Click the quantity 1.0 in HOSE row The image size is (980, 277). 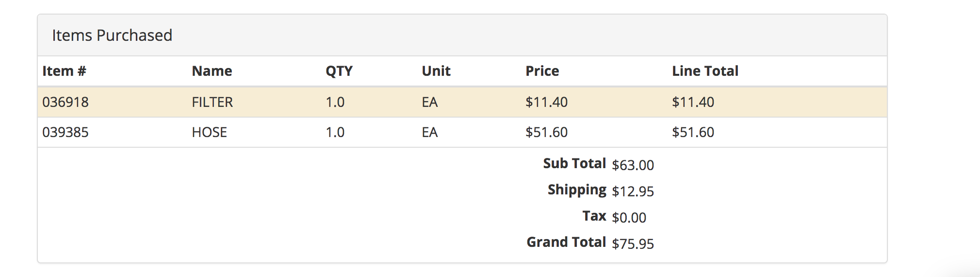click(335, 132)
